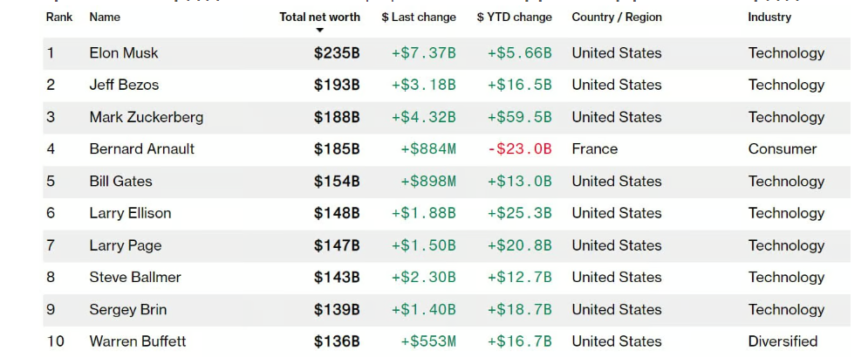Click Sergey Brin's name
This screenshot has width=868, height=358.
pos(127,309)
